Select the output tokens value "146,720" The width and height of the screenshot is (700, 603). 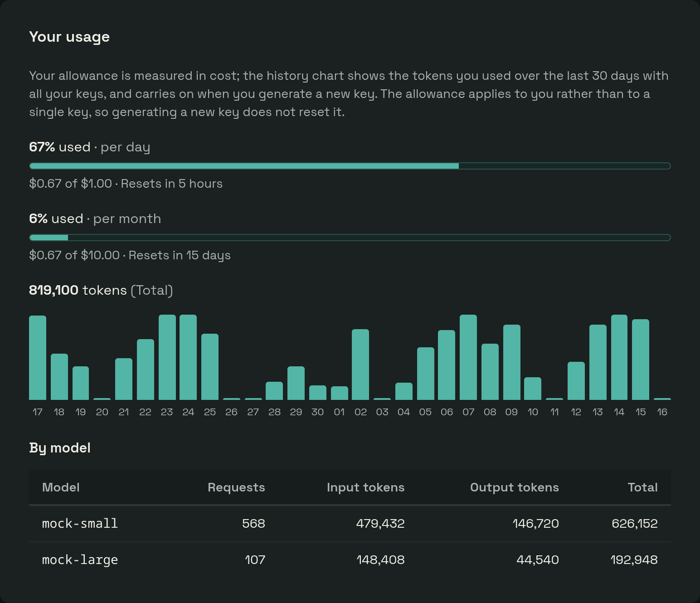pos(536,524)
